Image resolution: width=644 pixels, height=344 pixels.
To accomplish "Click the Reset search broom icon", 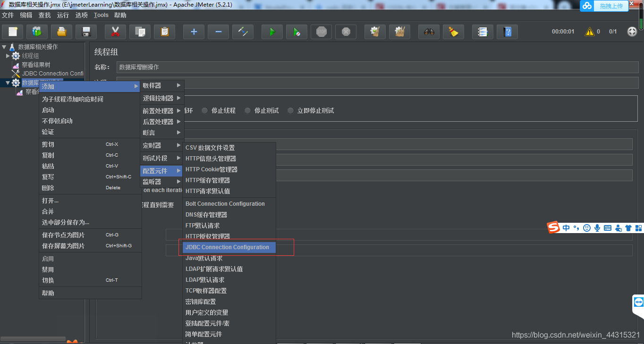I will click(x=453, y=32).
